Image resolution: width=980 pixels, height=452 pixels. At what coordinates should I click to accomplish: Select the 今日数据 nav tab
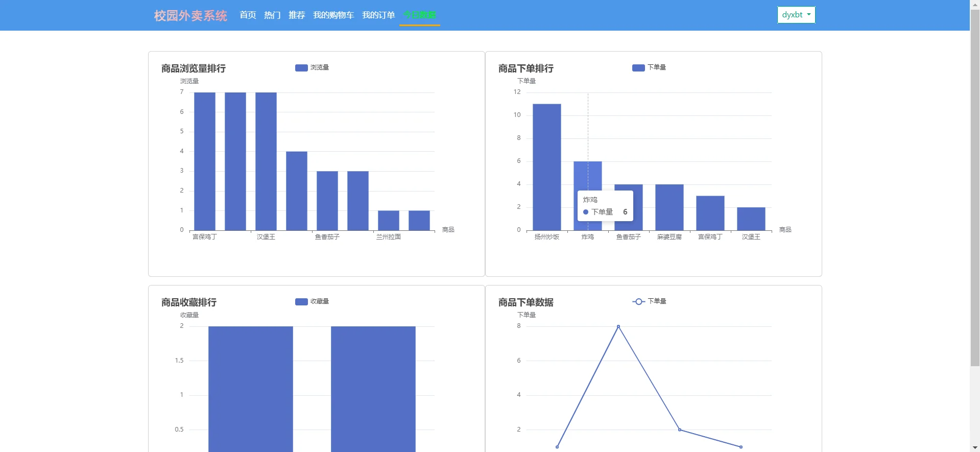point(419,15)
